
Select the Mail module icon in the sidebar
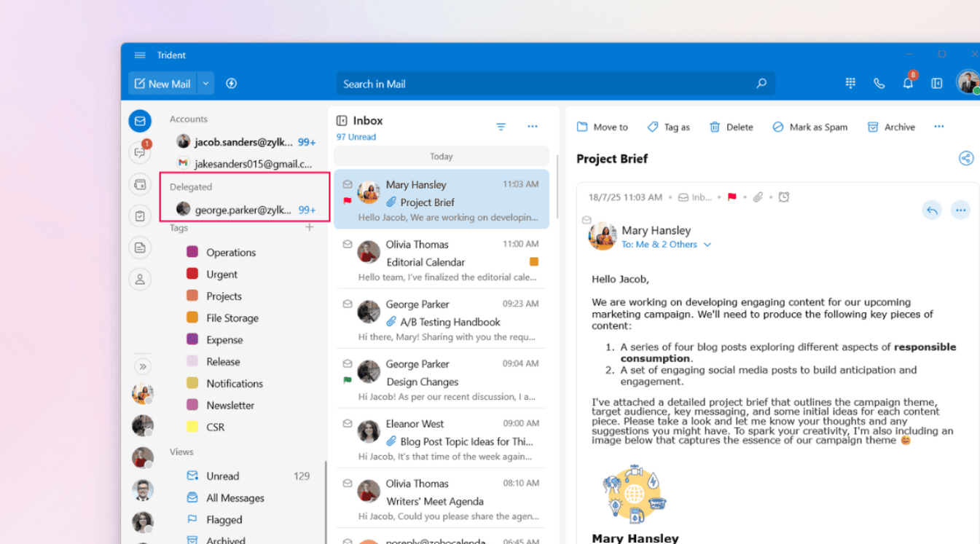(x=140, y=121)
